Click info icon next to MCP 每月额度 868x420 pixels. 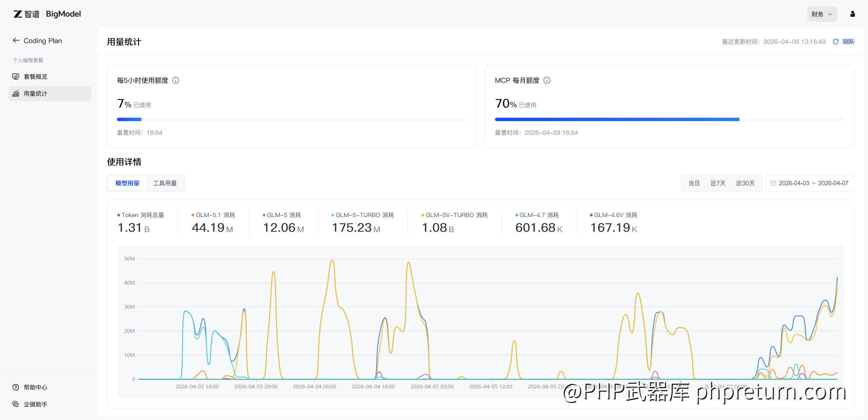click(x=547, y=80)
